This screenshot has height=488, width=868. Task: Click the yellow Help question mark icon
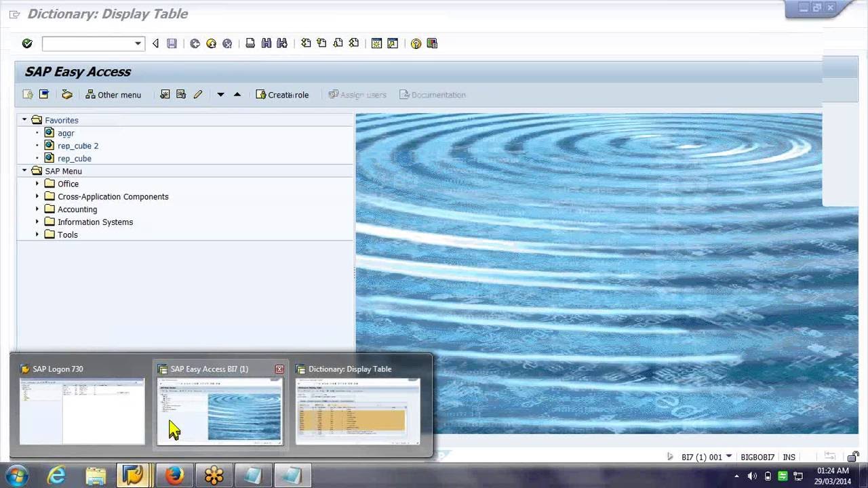416,43
